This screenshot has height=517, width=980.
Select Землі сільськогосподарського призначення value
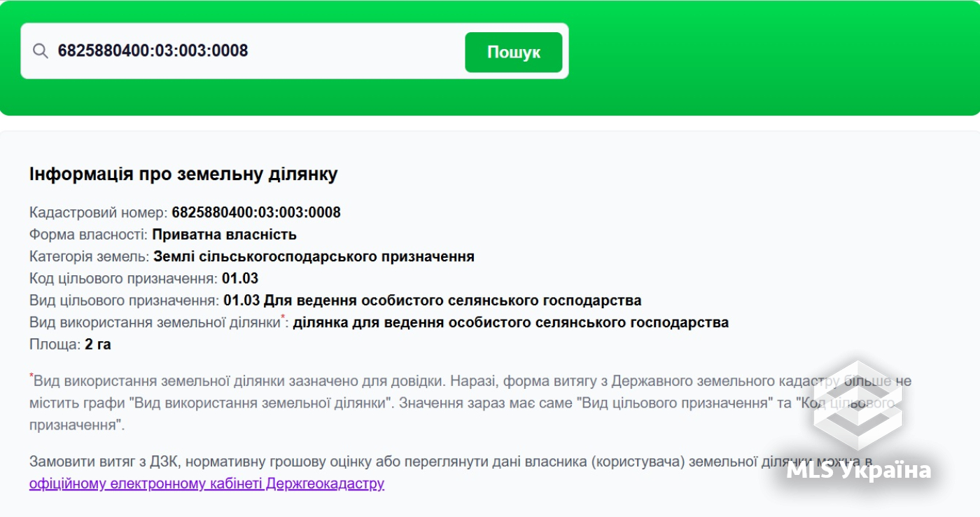coord(314,256)
